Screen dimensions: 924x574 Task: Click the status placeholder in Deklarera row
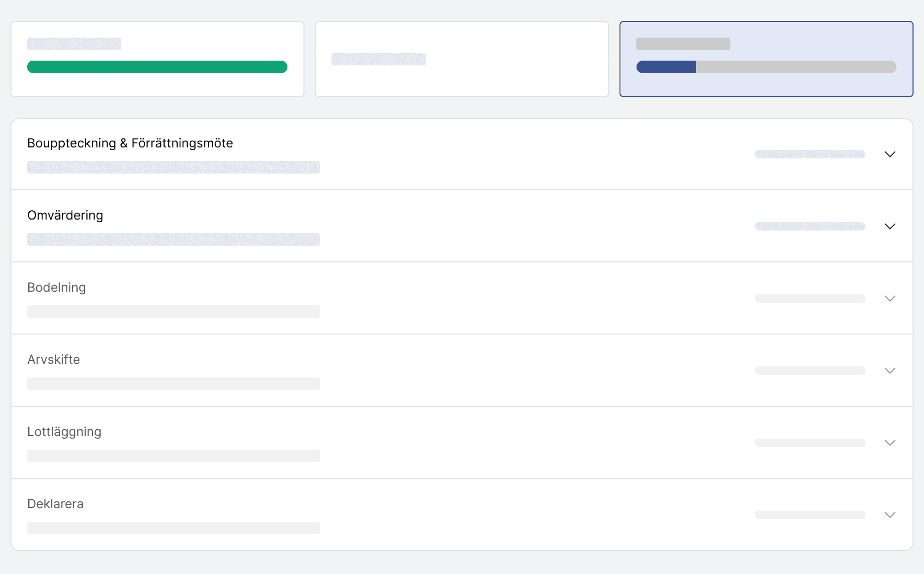[x=810, y=515]
